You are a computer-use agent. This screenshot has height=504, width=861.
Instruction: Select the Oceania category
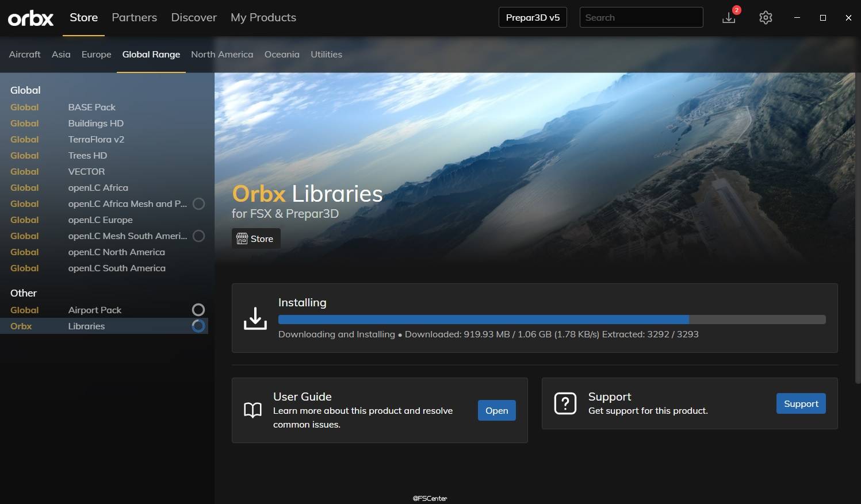click(x=282, y=54)
